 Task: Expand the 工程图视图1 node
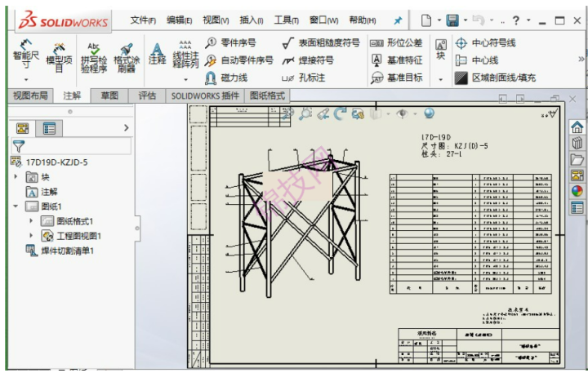pyautogui.click(x=31, y=235)
